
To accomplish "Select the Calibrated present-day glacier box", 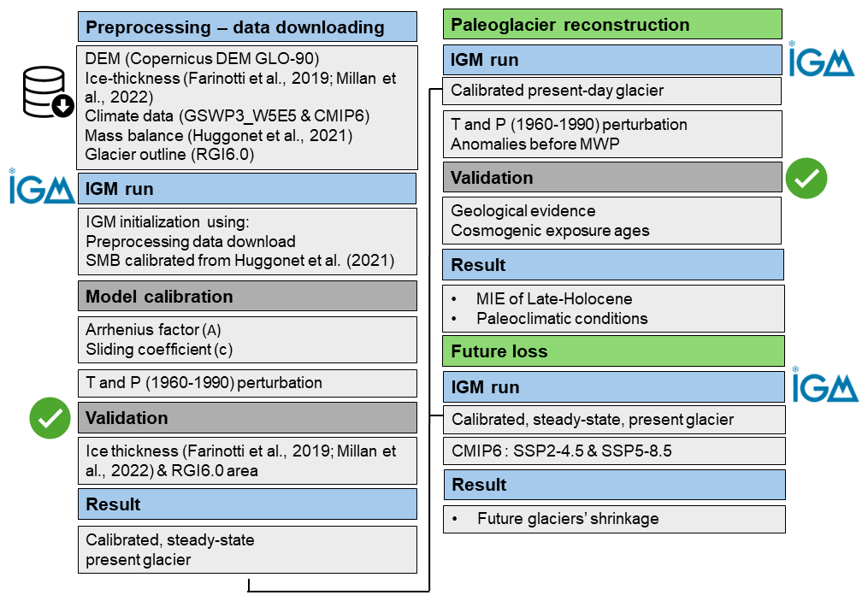I will 612,91.
